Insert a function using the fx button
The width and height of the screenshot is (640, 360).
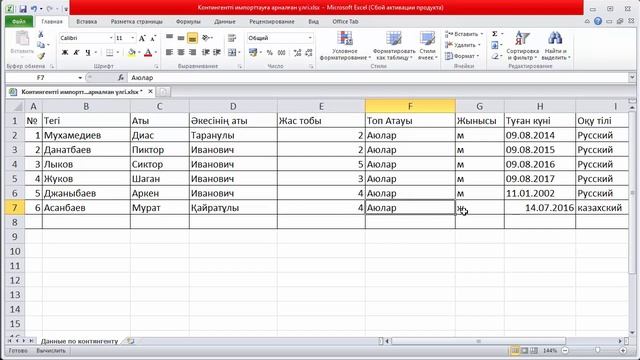[121, 78]
